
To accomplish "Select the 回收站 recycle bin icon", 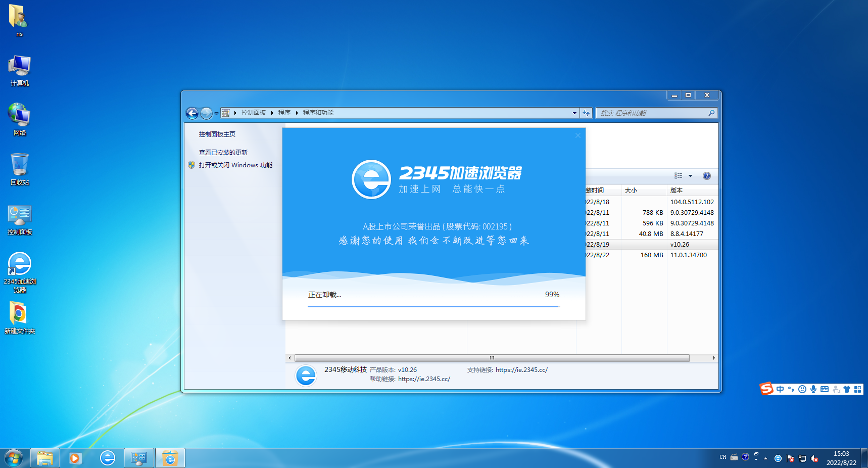I will click(19, 169).
